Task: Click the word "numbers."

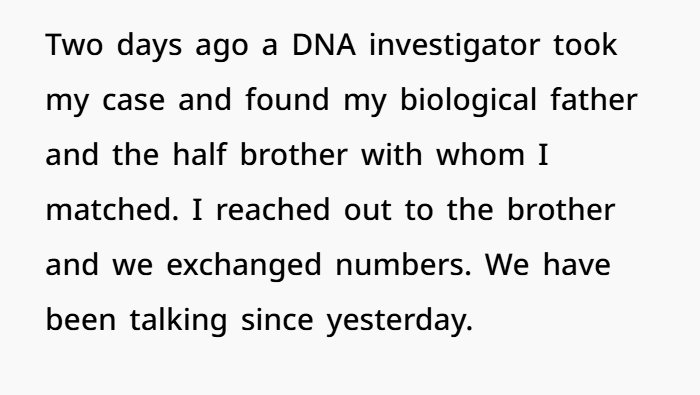Action: tap(403, 264)
